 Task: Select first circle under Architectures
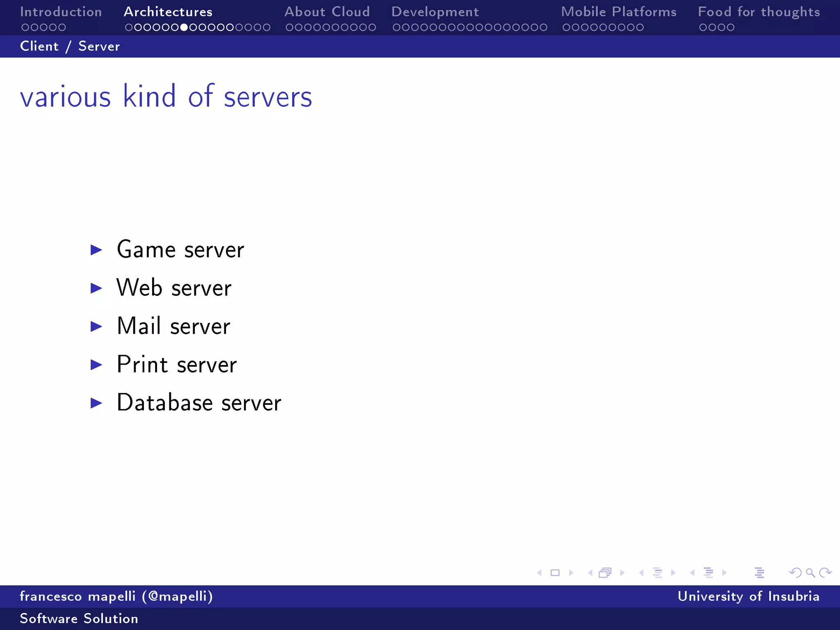(x=129, y=27)
